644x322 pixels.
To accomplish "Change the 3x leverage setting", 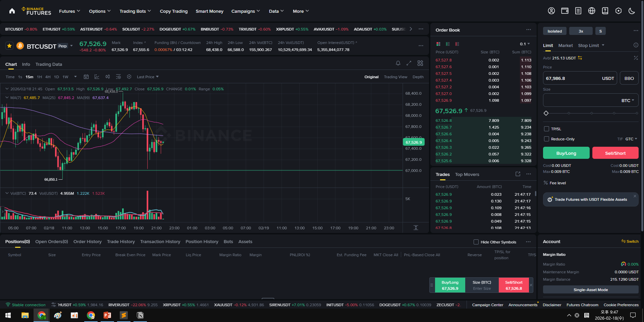I will click(x=581, y=31).
